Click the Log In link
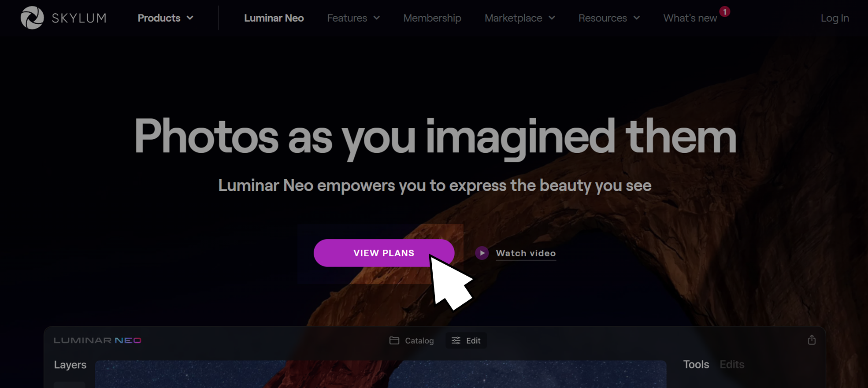 coord(835,18)
